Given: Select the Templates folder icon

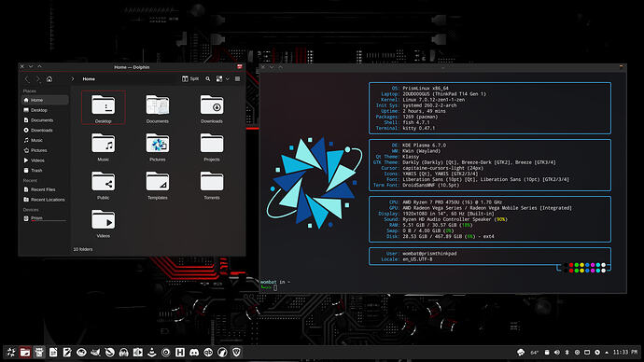Looking at the screenshot, I should click(x=158, y=182).
